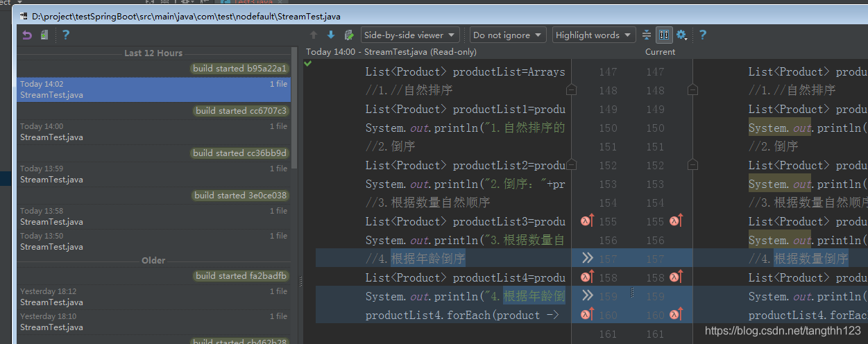868x344 pixels.
Task: Click the Create Patch icon
Action: click(x=44, y=35)
